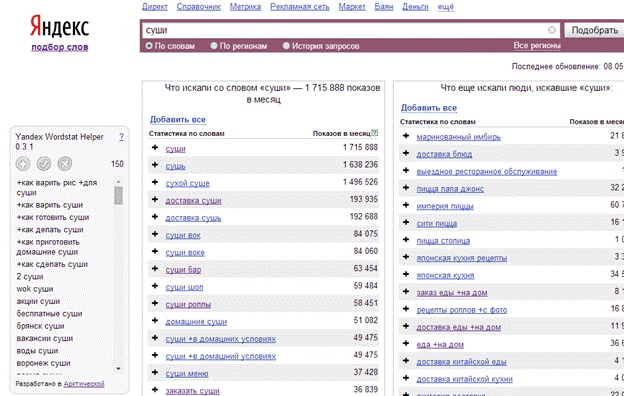
Task: Open the Все регионы region selector
Action: click(x=537, y=45)
